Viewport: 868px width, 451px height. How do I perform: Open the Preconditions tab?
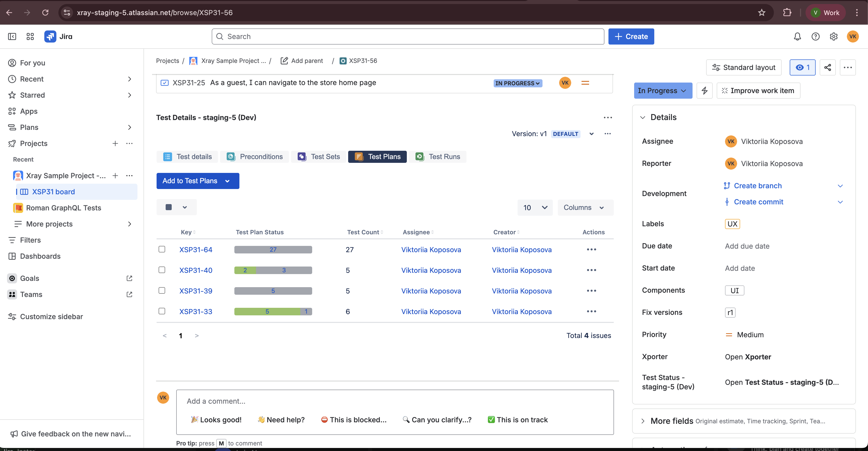(255, 157)
